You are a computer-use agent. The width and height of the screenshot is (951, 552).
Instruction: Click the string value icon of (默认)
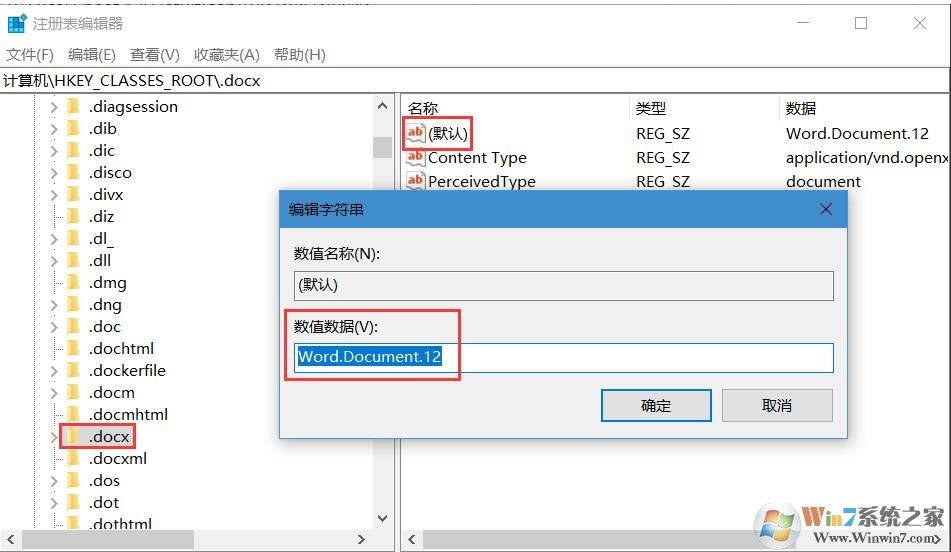pos(415,133)
